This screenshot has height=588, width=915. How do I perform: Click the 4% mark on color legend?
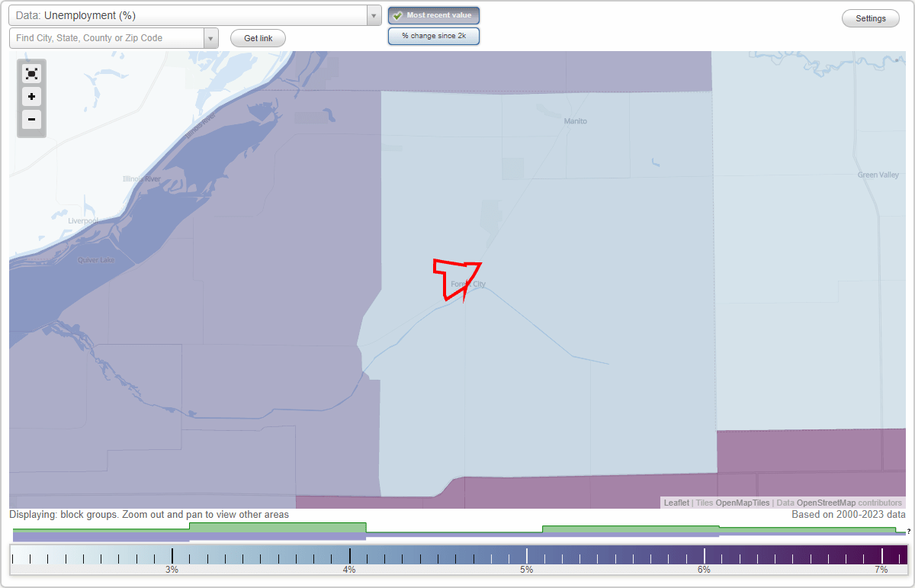(349, 569)
